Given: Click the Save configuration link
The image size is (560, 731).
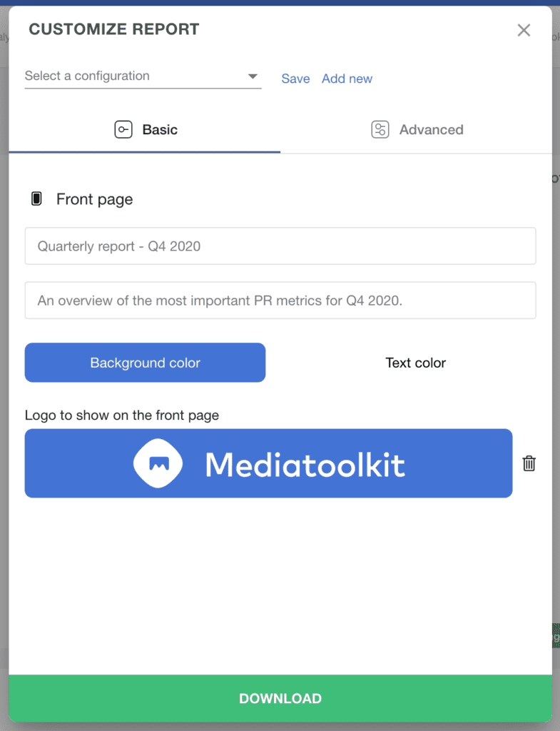Looking at the screenshot, I should [295, 79].
